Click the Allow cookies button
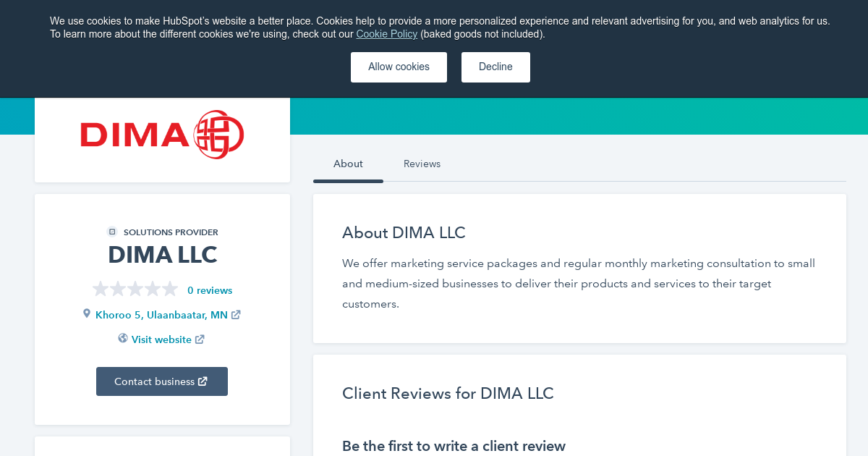 [399, 67]
